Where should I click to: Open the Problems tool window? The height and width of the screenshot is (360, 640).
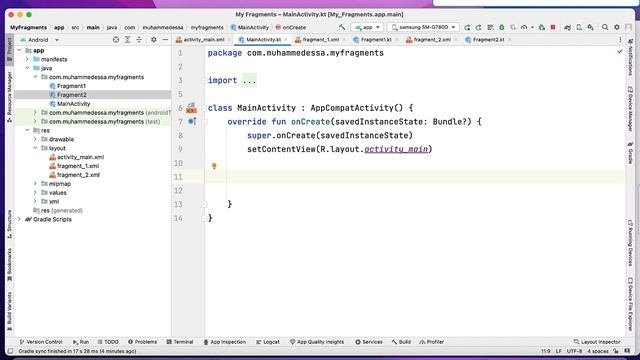point(142,342)
